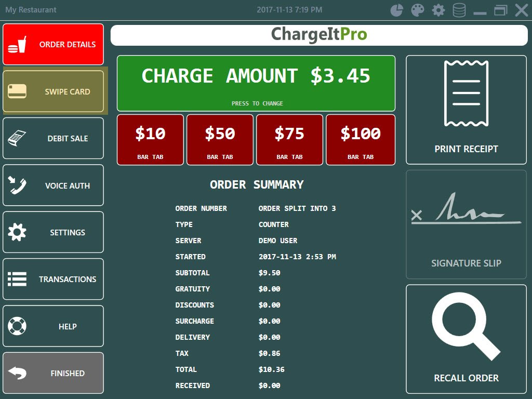Open Voice Auth option
Viewport: 532px width, 399px height.
coord(54,185)
